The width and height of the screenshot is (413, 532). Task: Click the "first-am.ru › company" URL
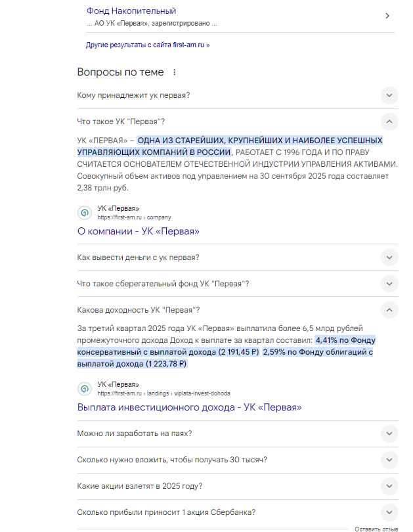(134, 217)
